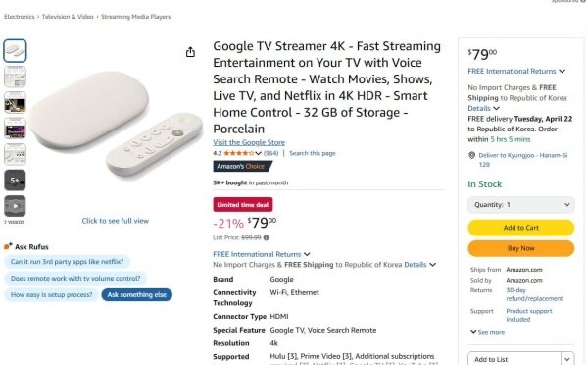Open the Add to List dropdown arrow
This screenshot has width=588, height=365.
pos(567,359)
